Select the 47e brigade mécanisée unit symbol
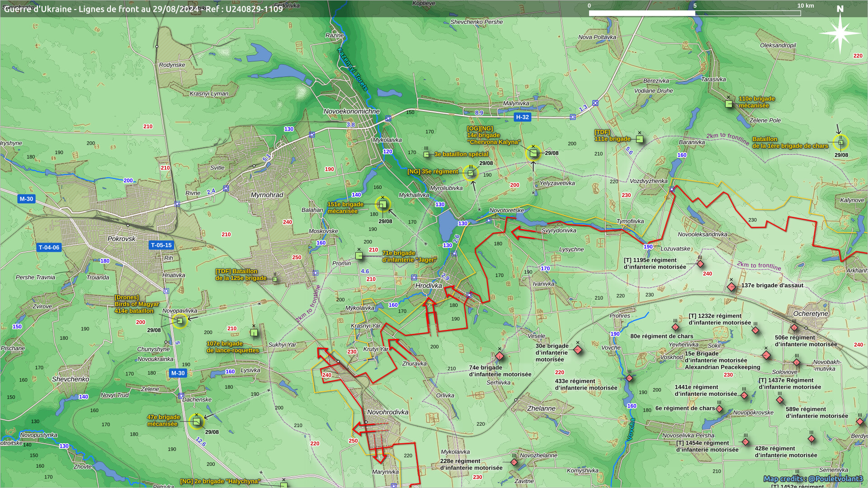 pos(196,421)
